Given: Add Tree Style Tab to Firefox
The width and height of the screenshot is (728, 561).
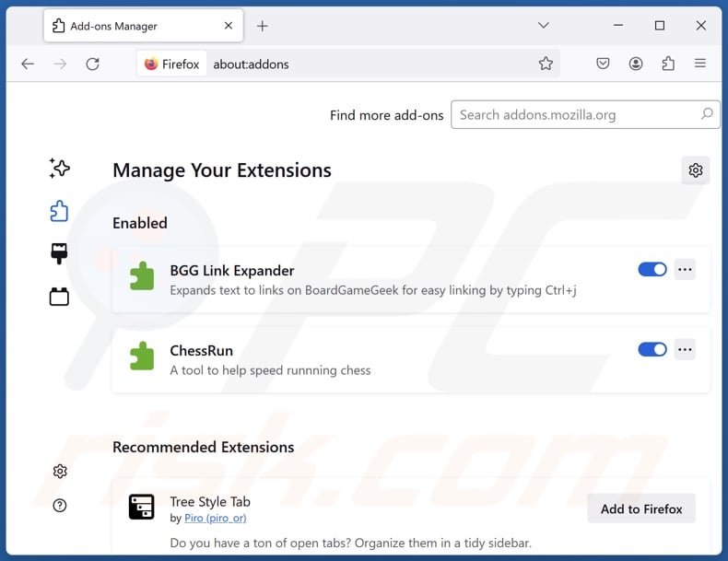Looking at the screenshot, I should 641,508.
